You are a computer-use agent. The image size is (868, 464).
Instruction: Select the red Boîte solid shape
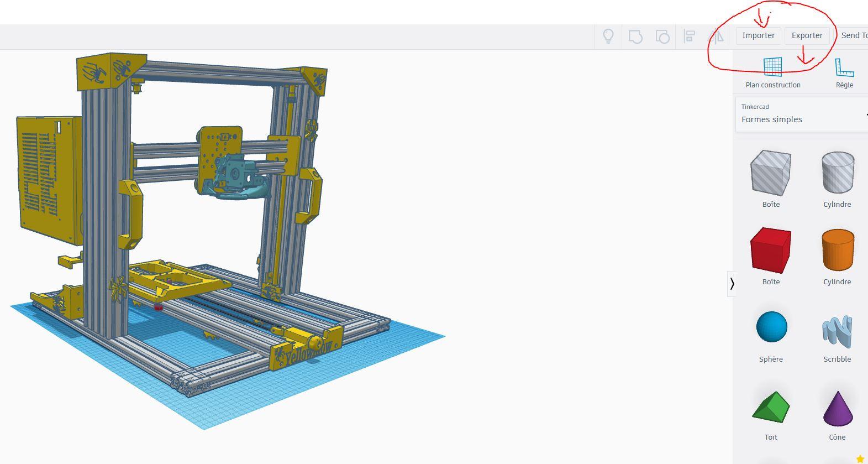click(771, 256)
